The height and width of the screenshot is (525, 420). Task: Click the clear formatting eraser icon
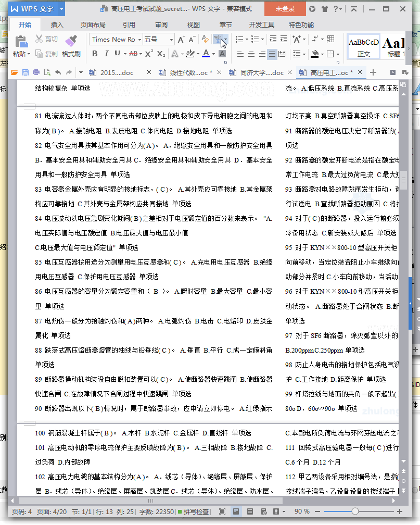click(206, 39)
